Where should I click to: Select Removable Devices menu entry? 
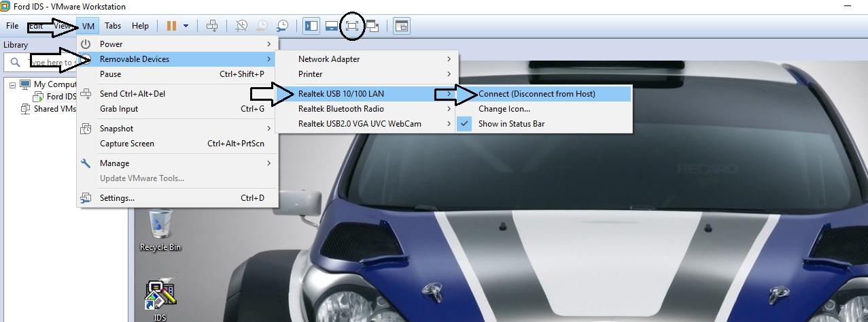[177, 59]
